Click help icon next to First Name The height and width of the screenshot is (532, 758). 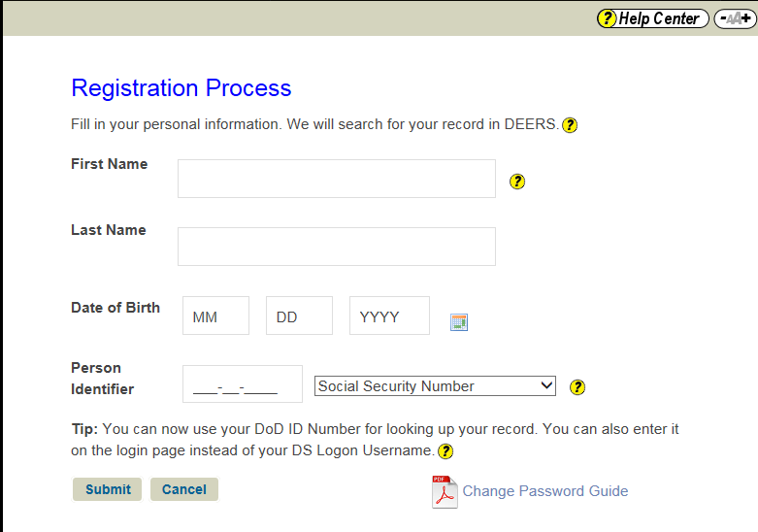(517, 182)
